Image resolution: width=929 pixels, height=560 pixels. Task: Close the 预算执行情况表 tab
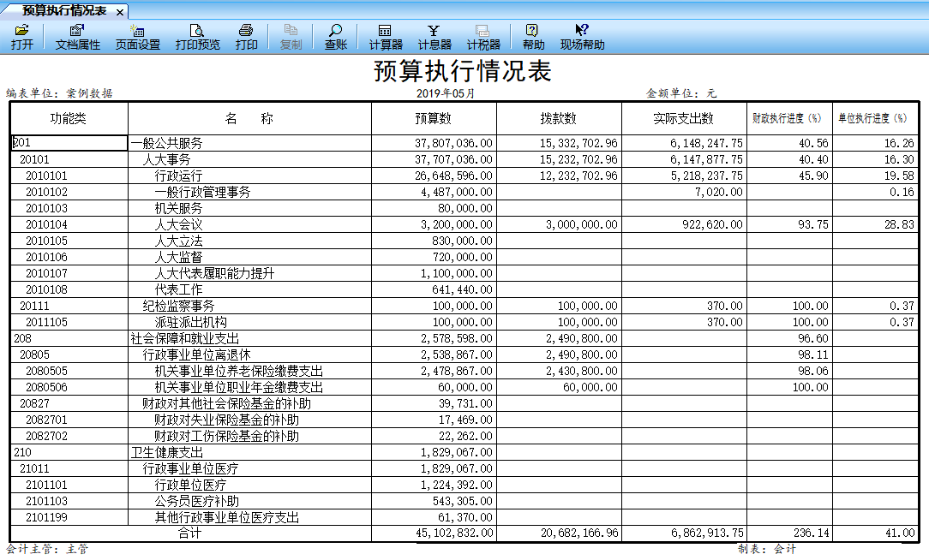point(118,13)
